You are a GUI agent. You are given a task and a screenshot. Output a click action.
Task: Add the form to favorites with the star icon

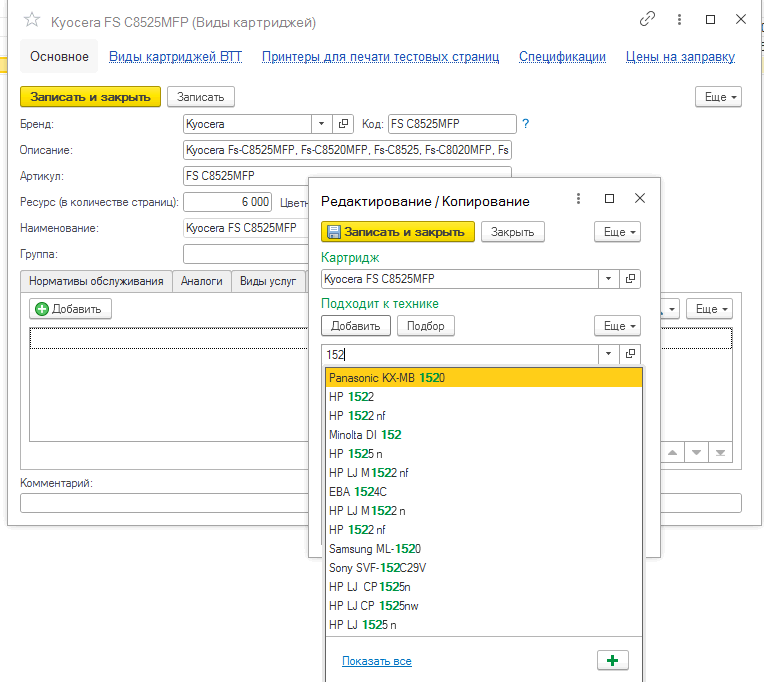[x=32, y=20]
